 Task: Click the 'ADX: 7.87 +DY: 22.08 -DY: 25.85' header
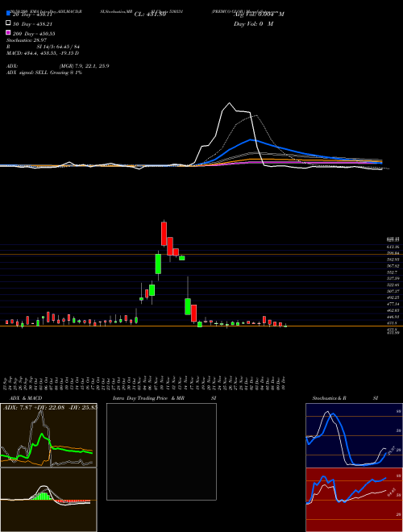point(50,407)
